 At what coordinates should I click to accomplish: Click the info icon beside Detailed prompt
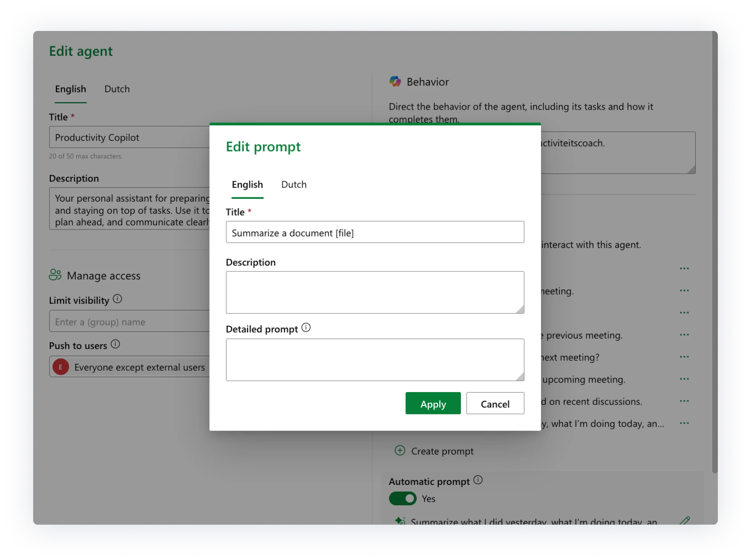pyautogui.click(x=306, y=327)
